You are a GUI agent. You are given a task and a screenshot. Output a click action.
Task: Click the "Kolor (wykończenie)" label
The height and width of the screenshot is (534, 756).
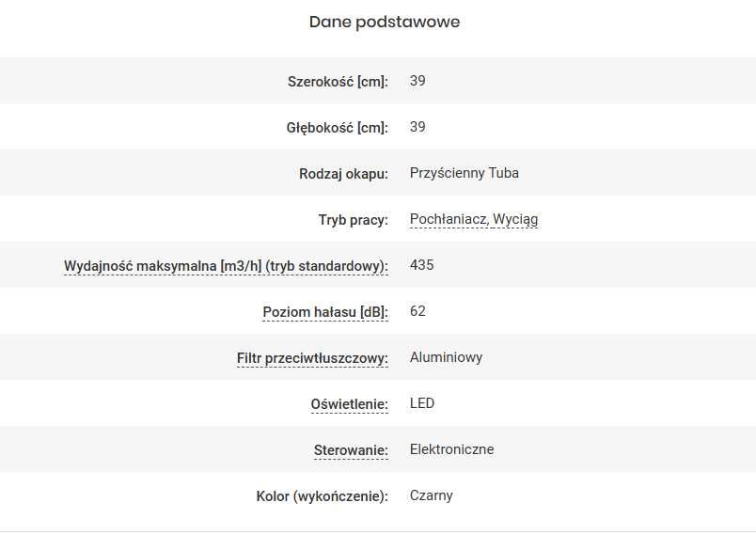click(322, 496)
